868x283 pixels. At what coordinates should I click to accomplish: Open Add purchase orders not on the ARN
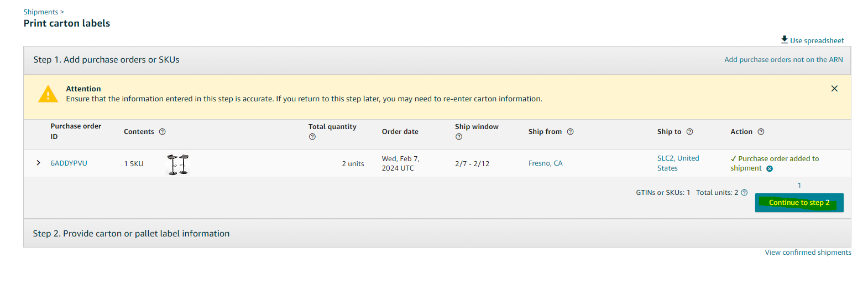pos(783,60)
